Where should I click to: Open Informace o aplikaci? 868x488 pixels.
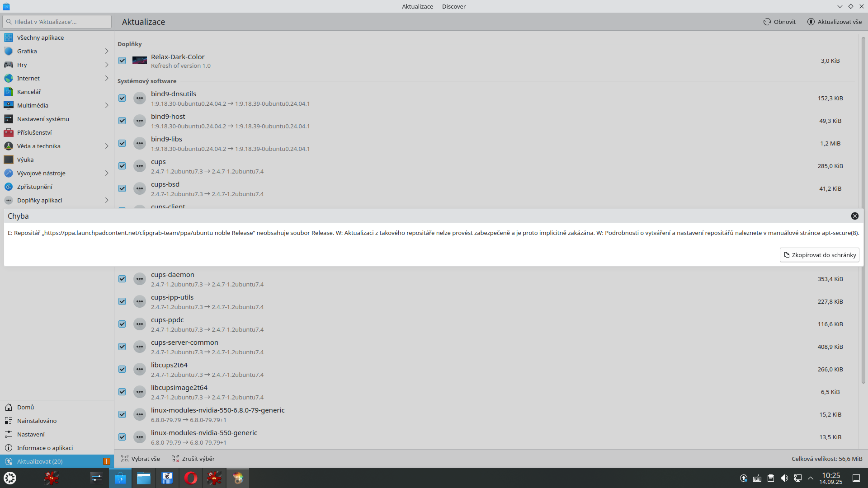point(57,448)
